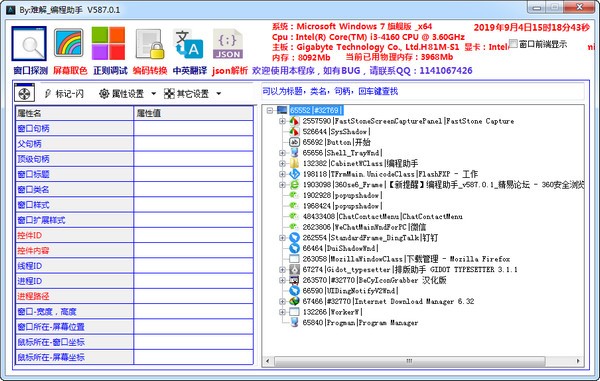Click the 窗口句柄 property value cell

coord(193,129)
